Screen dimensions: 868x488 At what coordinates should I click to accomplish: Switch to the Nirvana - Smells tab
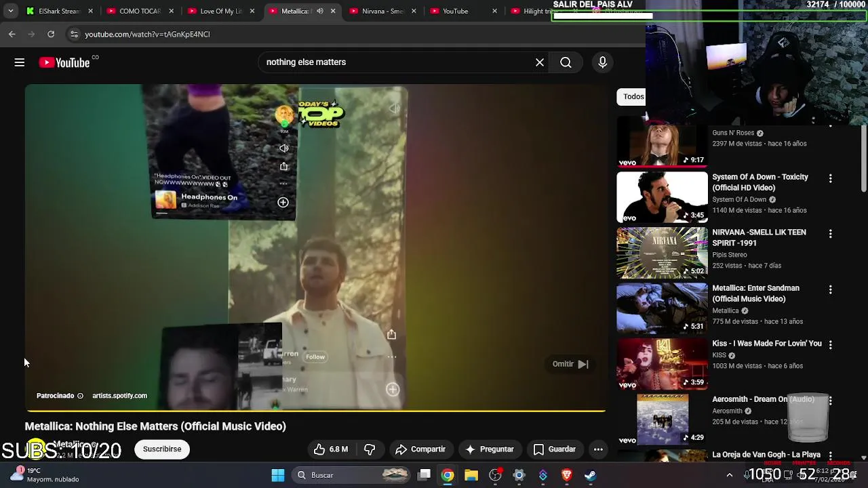tap(382, 11)
